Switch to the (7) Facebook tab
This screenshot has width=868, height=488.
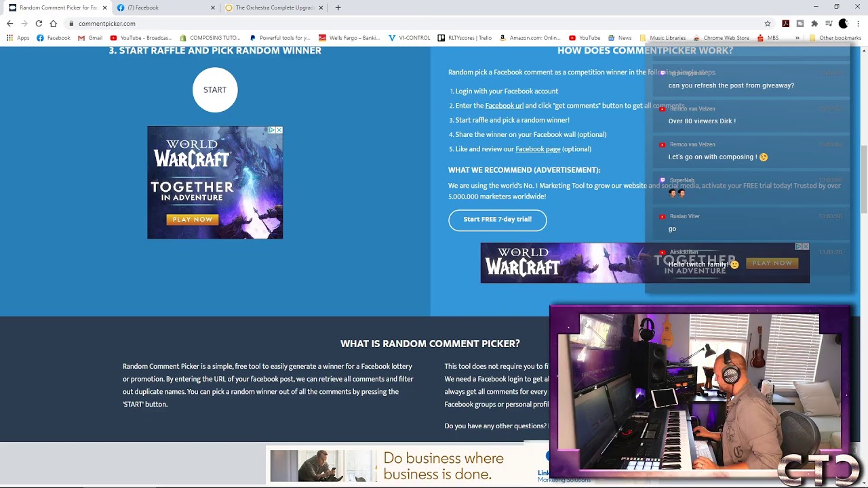click(x=165, y=7)
